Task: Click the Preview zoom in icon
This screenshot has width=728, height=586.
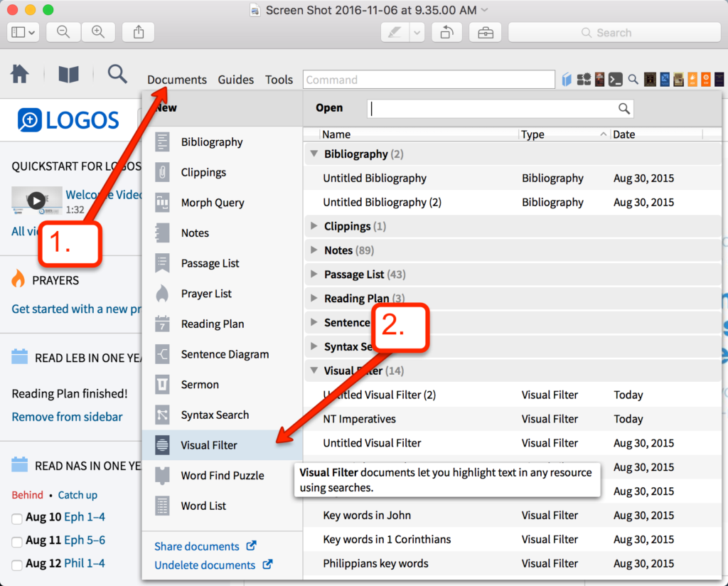Action: tap(98, 32)
